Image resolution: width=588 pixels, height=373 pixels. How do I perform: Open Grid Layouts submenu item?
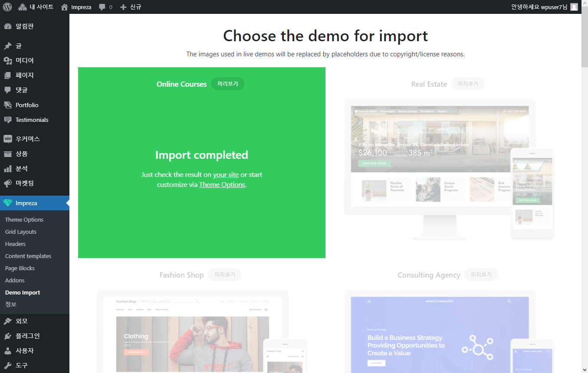click(21, 232)
